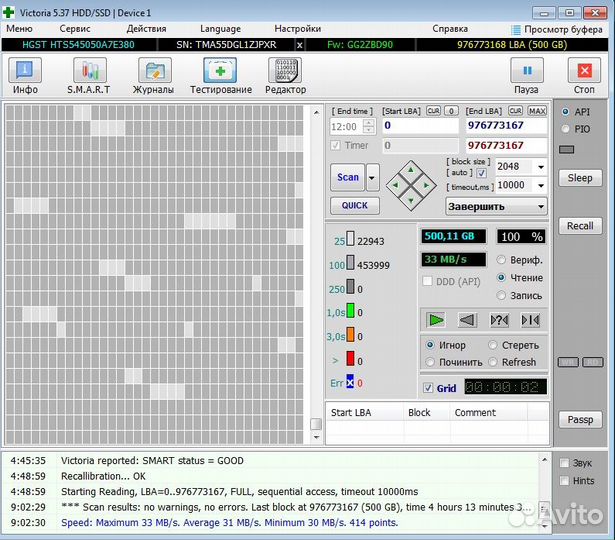Screen dimensions: 615x540
Task: Select the Починить repair option
Action: coord(431,362)
